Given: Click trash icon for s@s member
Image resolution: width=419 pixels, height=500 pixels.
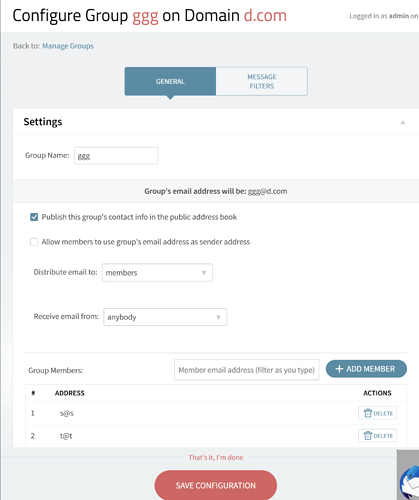Looking at the screenshot, I should pos(368,413).
